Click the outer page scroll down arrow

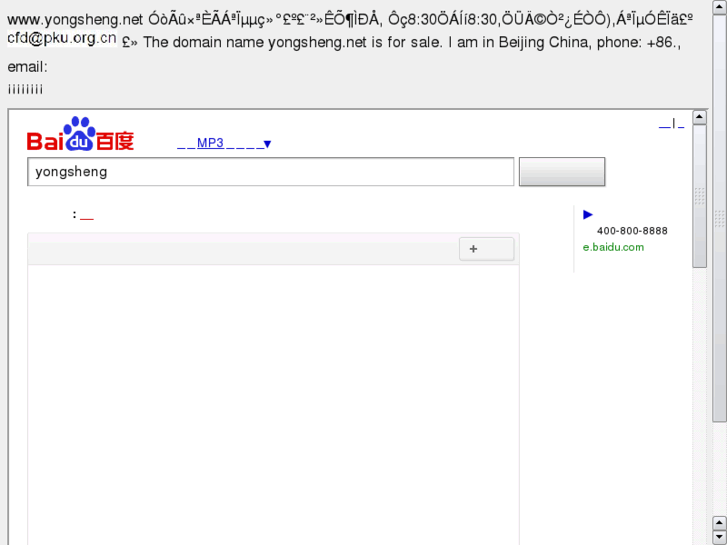[x=719, y=538]
